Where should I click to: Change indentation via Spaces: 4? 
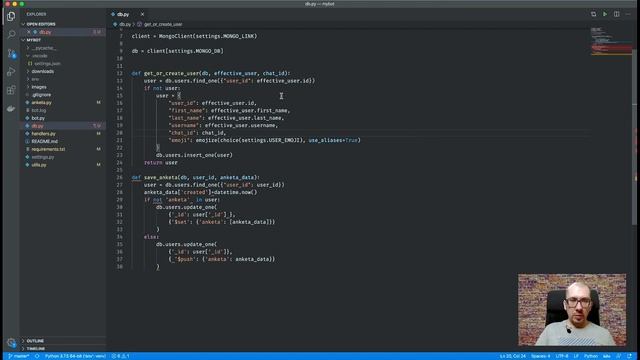click(540, 356)
